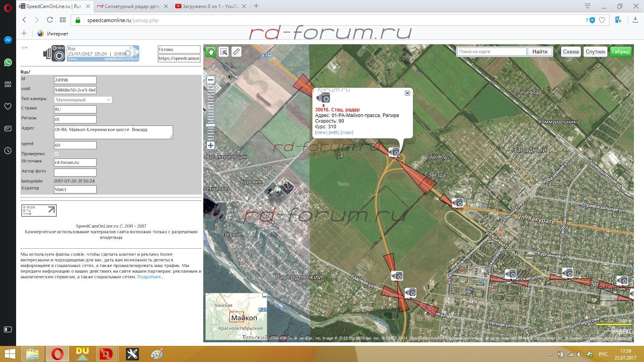This screenshot has width=644, height=362.
Task: Click the Найти search button
Action: coord(540,51)
